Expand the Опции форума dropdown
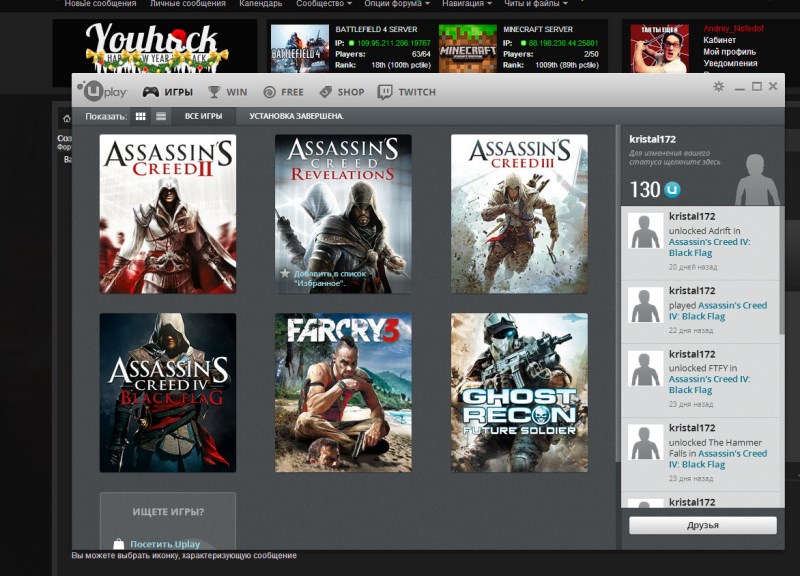800x576 pixels. click(x=397, y=4)
